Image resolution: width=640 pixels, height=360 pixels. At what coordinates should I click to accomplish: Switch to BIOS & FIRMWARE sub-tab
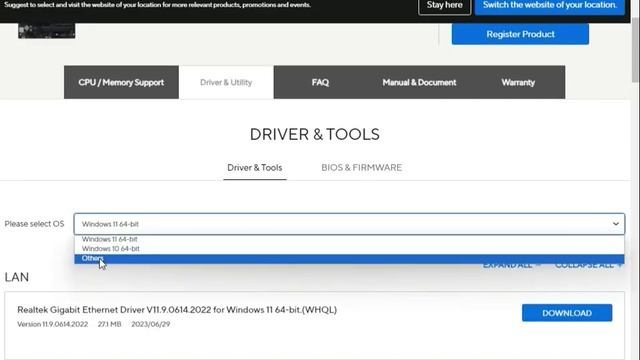(362, 168)
